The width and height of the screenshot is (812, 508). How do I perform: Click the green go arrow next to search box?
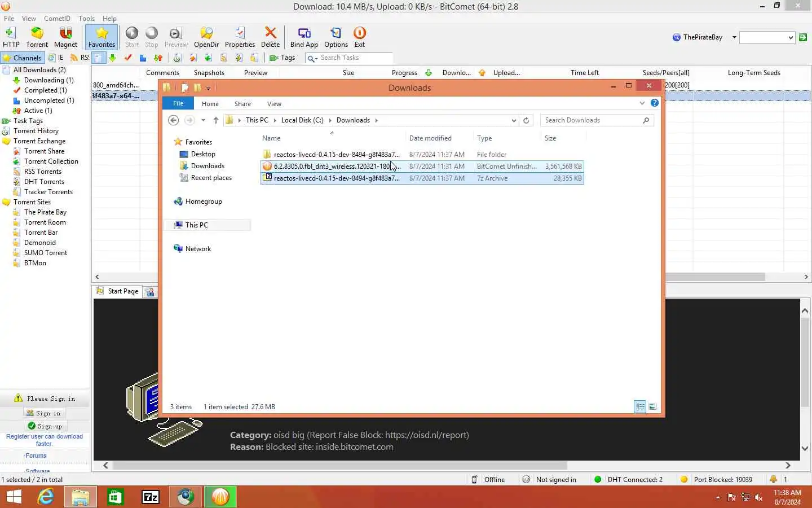coord(803,37)
